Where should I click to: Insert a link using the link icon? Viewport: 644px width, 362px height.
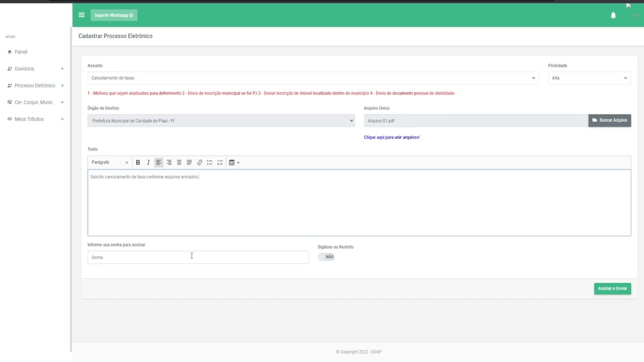coord(200,162)
